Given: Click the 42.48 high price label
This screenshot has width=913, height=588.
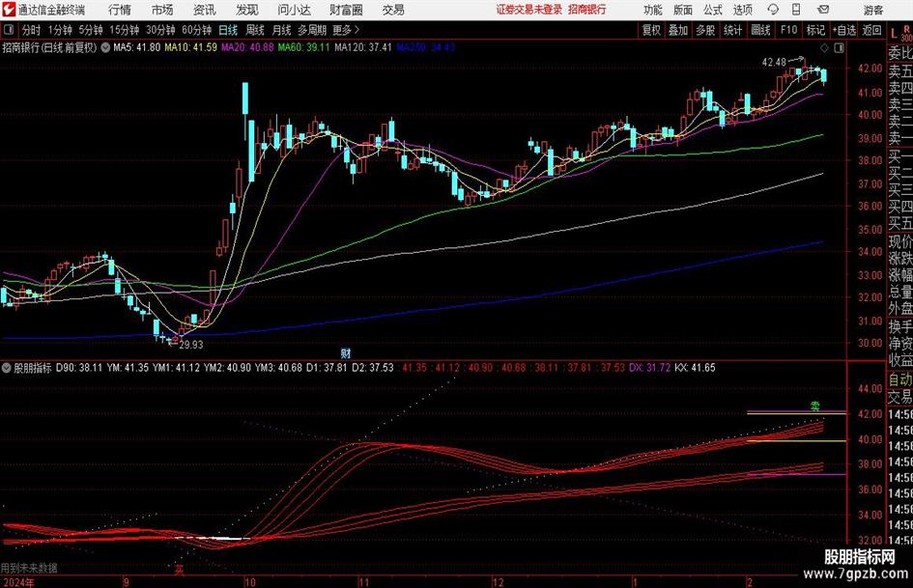Looking at the screenshot, I should coord(774,62).
